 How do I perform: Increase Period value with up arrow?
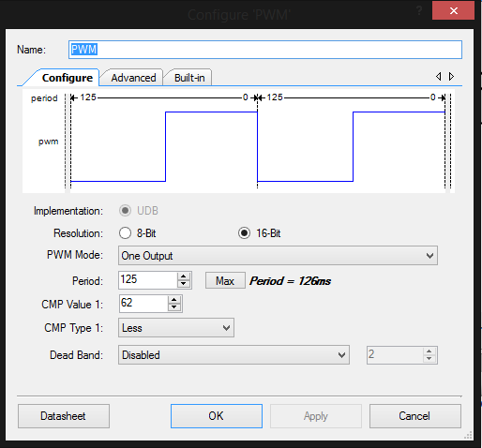pyautogui.click(x=184, y=276)
